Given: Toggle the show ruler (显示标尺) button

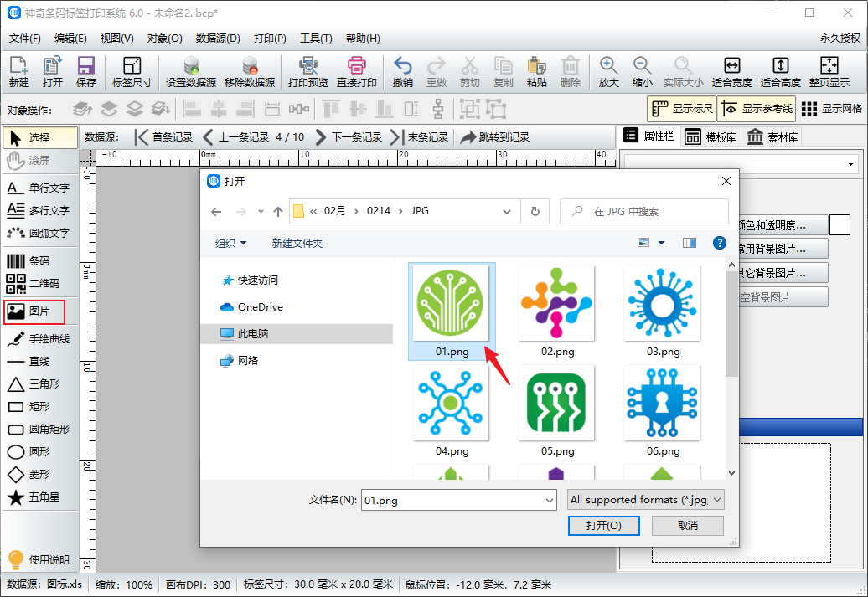Looking at the screenshot, I should 682,109.
